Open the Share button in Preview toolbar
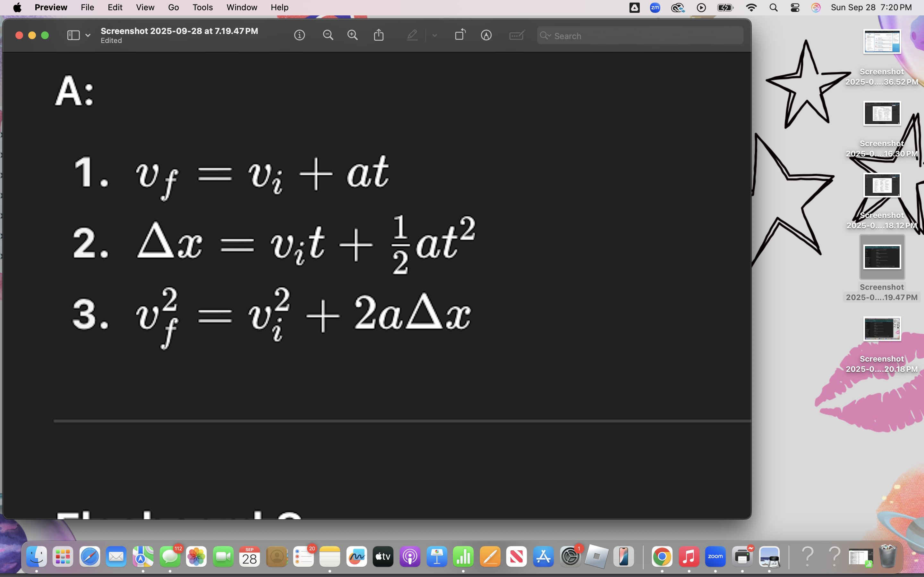 378,35
